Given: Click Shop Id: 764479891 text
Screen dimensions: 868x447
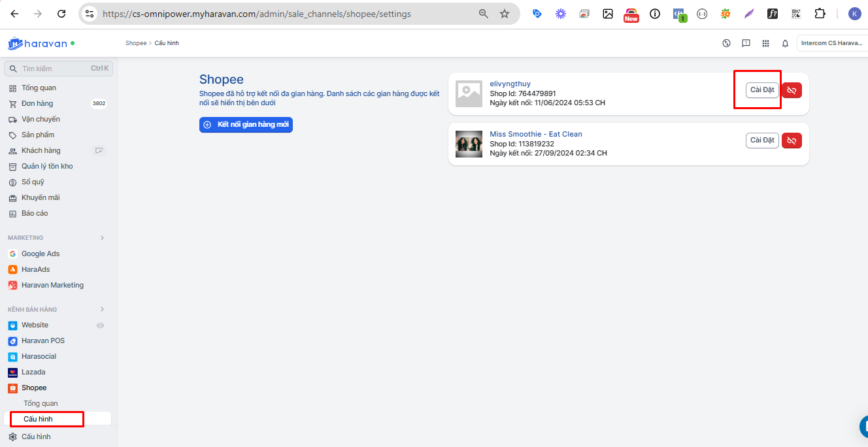Looking at the screenshot, I should tap(523, 93).
